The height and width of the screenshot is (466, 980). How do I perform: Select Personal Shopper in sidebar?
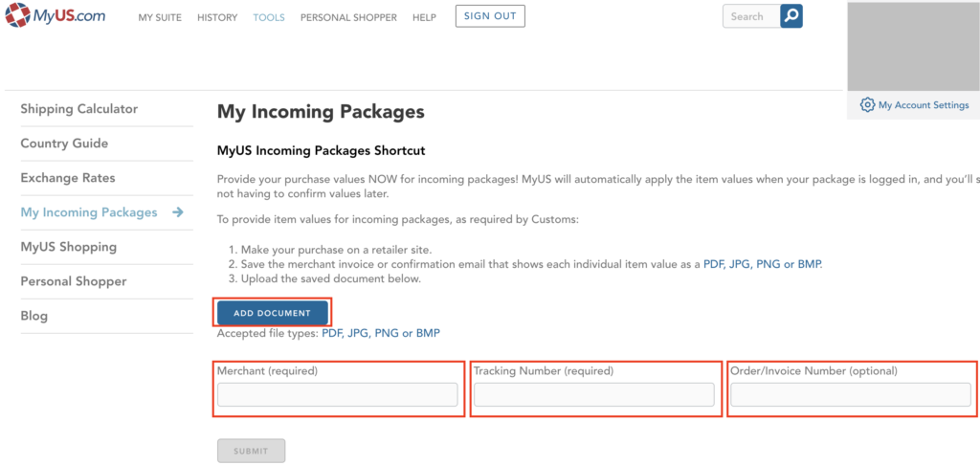tap(74, 281)
